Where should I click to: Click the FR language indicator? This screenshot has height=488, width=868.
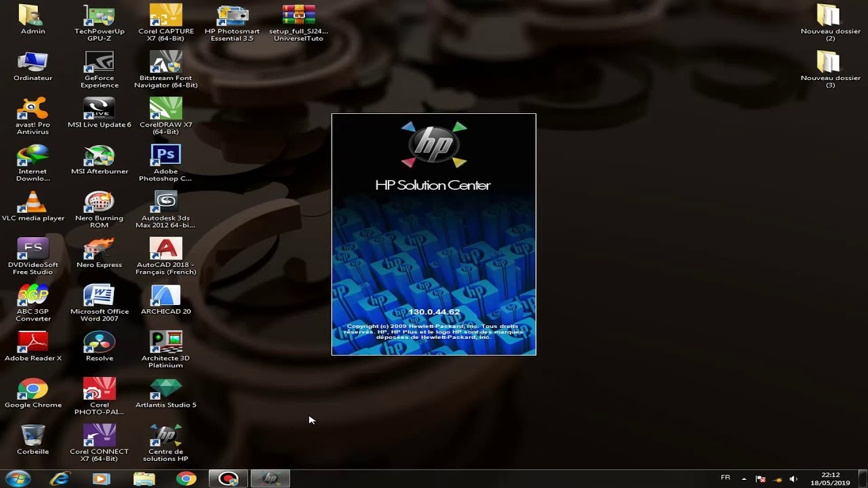tap(726, 478)
